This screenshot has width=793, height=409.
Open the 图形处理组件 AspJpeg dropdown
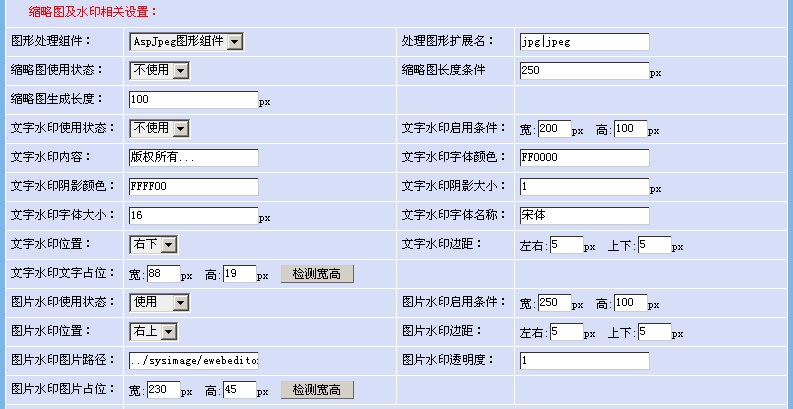(187, 42)
